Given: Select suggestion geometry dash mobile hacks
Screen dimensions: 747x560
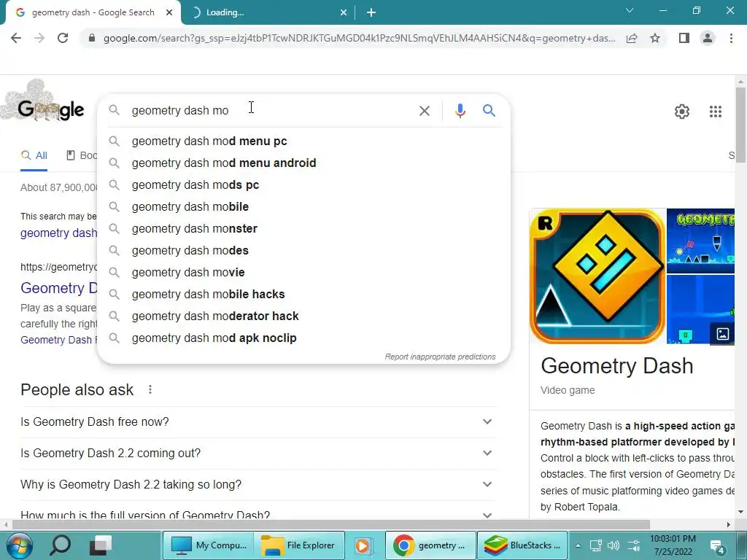Looking at the screenshot, I should point(303,295).
